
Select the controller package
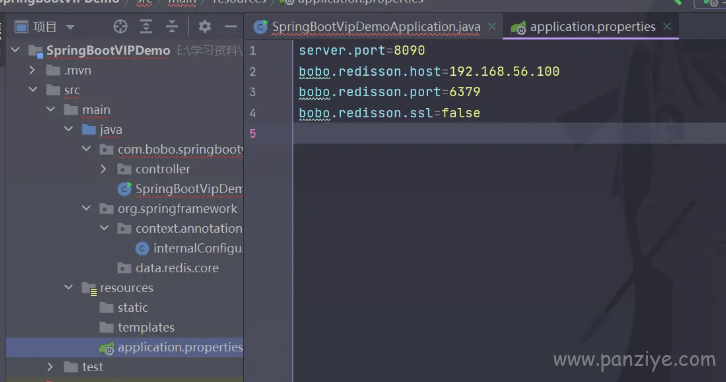pos(163,169)
